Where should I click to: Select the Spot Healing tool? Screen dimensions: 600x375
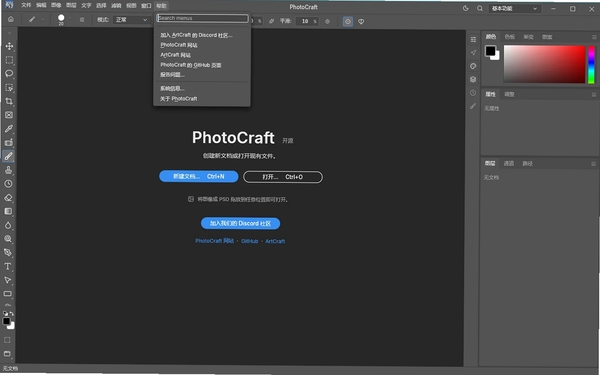9,143
